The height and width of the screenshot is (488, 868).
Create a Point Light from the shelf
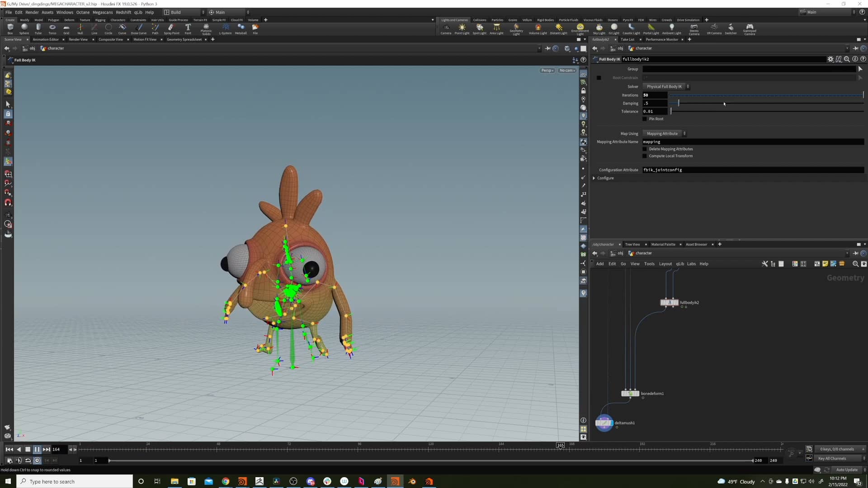[x=462, y=29]
